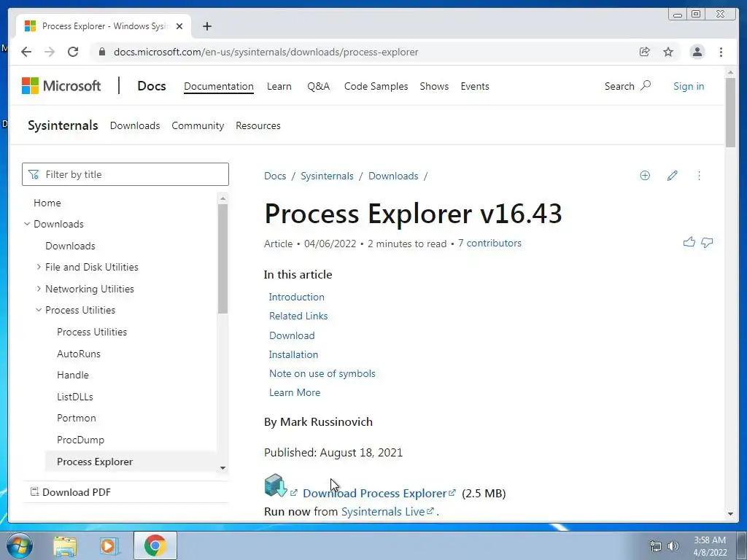Click the network tray icon
Viewport: 747px width, 560px height.
tap(656, 546)
